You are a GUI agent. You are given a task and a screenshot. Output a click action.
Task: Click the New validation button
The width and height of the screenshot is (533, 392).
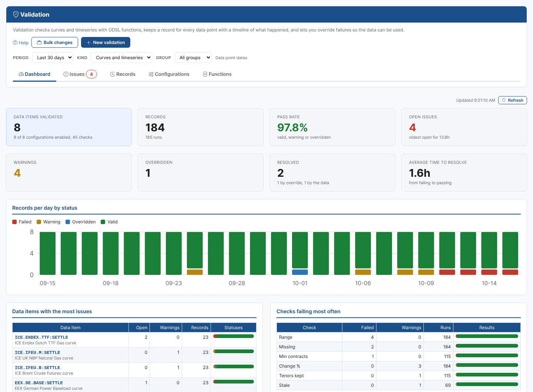[105, 43]
